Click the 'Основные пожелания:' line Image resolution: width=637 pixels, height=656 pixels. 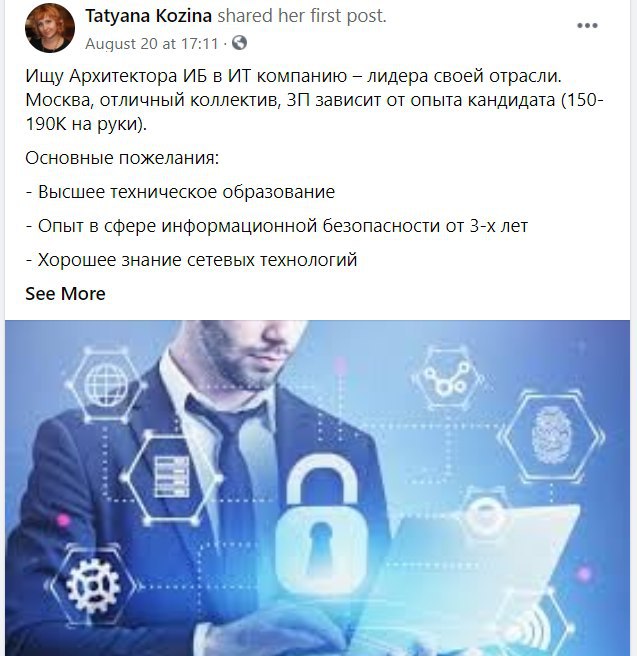(122, 158)
